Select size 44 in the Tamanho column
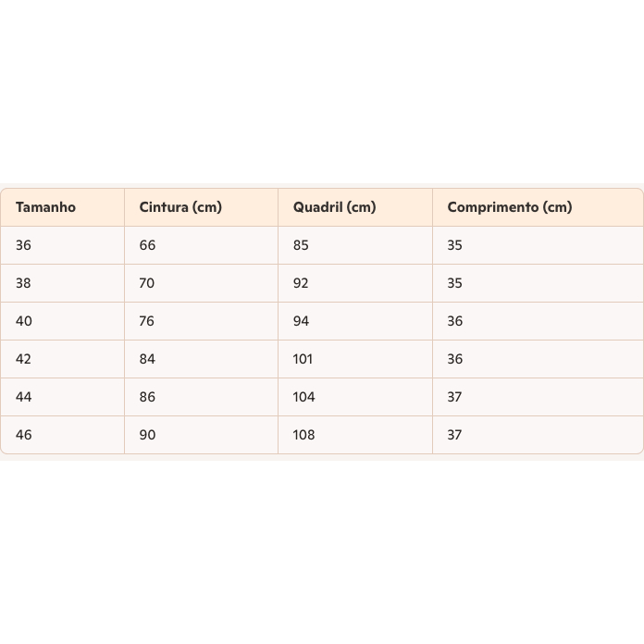Image resolution: width=644 pixels, height=644 pixels. click(x=24, y=397)
